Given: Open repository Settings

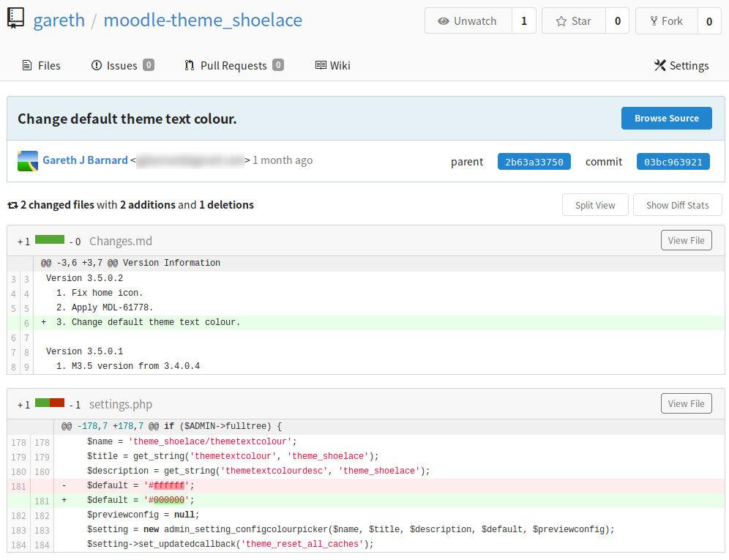Looking at the screenshot, I should (x=681, y=65).
